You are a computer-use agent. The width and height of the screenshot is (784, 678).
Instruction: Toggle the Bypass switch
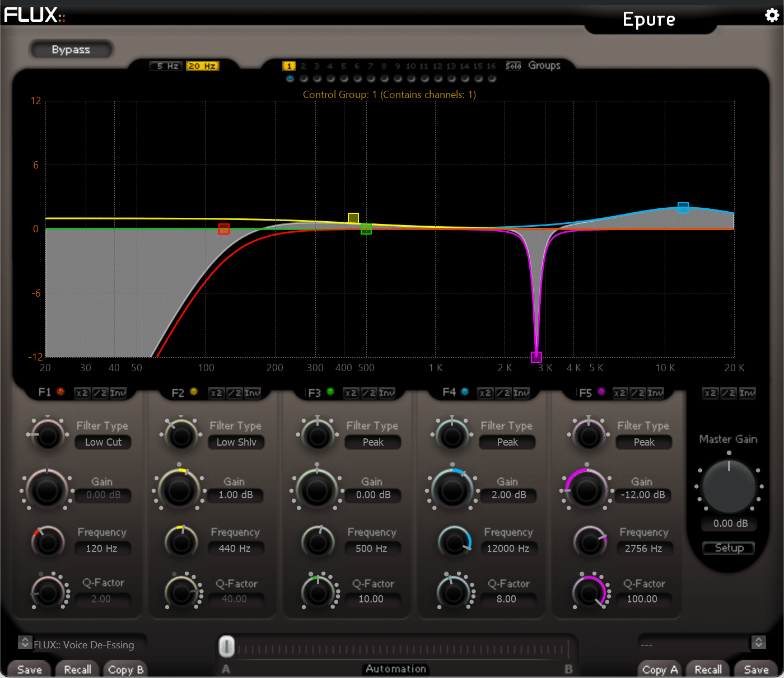71,49
